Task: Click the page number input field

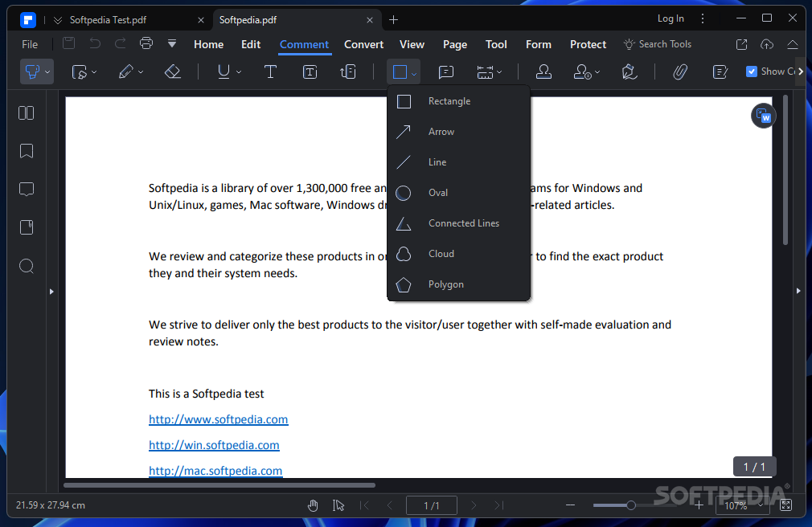Action: tap(432, 505)
